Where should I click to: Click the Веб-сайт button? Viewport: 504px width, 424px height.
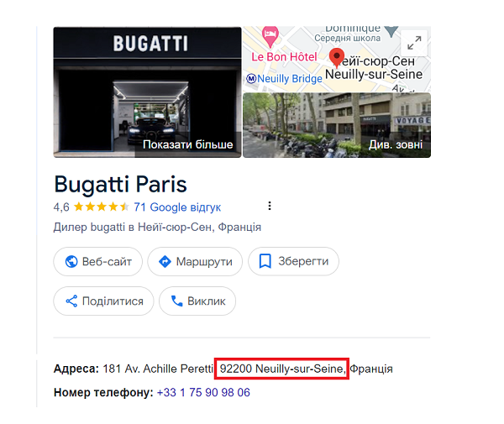pos(97,261)
